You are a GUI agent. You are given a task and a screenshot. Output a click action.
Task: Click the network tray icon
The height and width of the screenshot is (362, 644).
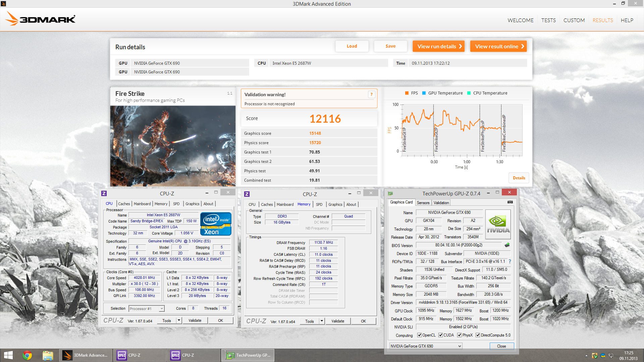click(611, 356)
